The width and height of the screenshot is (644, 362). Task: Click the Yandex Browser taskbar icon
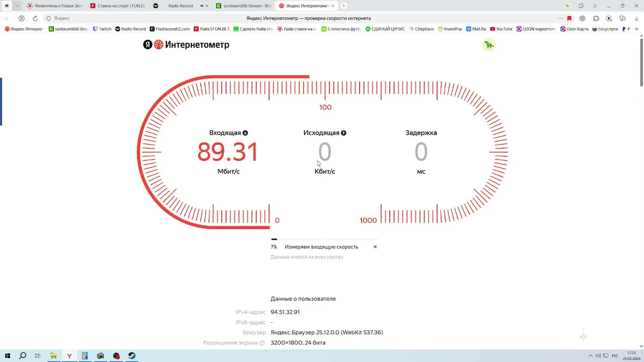tap(69, 356)
